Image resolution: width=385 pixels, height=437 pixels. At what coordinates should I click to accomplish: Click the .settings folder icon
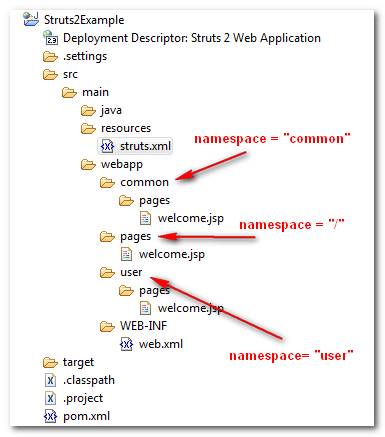tap(50, 56)
